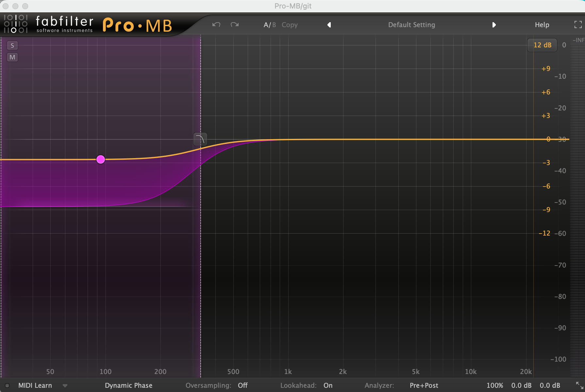This screenshot has width=585, height=392.
Task: Click the crossover slope icon
Action: pos(200,139)
